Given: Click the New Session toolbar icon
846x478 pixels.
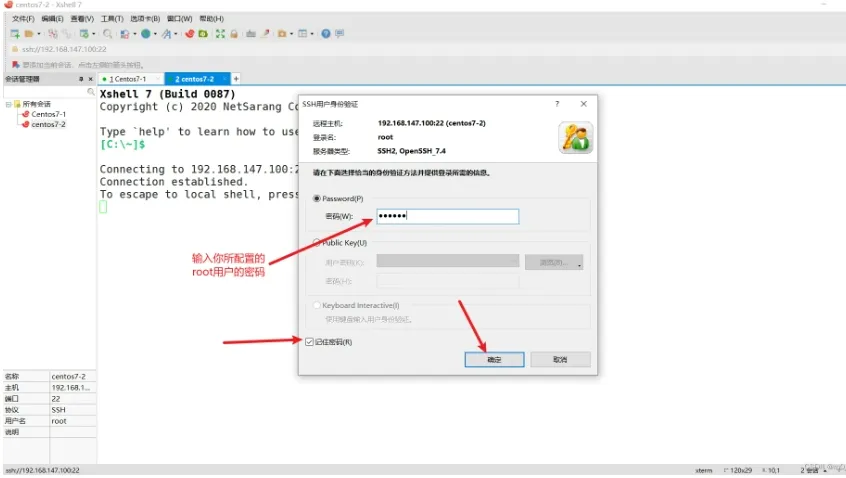Looking at the screenshot, I should coord(15,33).
